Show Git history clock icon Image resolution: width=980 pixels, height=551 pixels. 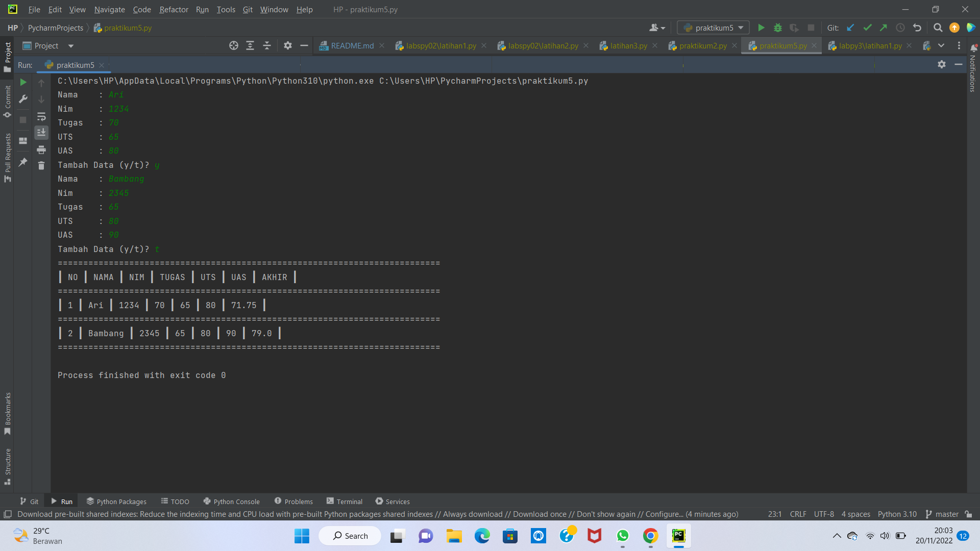[900, 28]
